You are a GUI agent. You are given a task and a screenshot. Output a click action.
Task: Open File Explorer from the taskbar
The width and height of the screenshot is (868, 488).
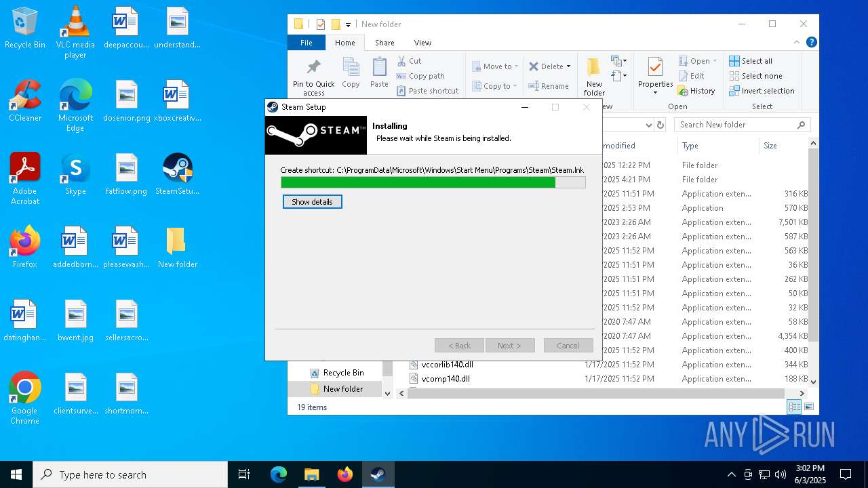311,474
